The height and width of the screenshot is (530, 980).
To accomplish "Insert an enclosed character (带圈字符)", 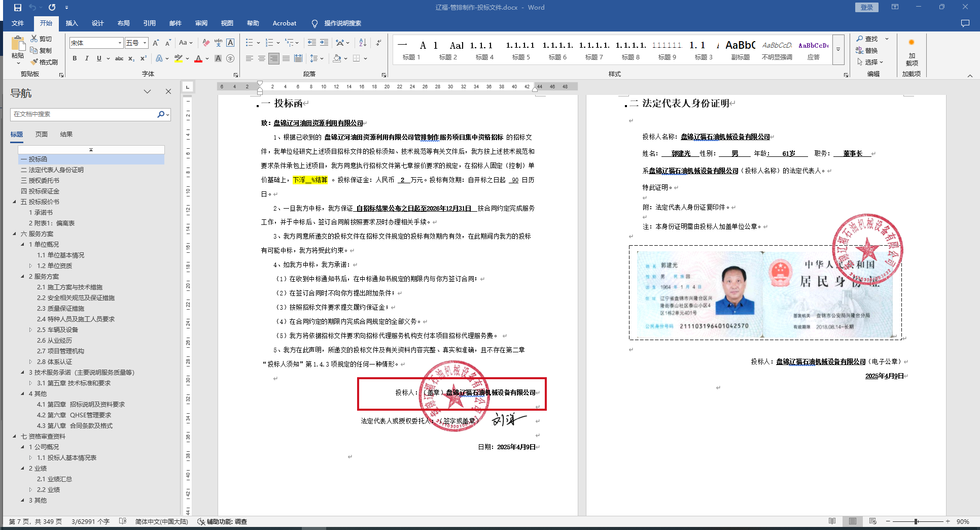I will (x=230, y=58).
